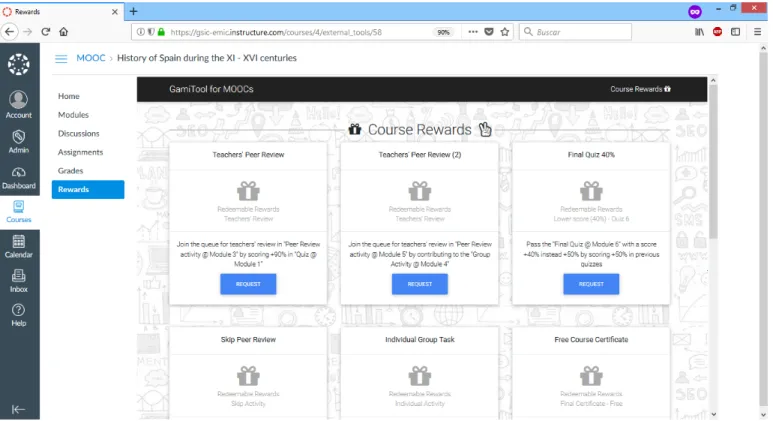Click the browser forward arrow
This screenshot has width=773, height=421.
click(x=28, y=32)
